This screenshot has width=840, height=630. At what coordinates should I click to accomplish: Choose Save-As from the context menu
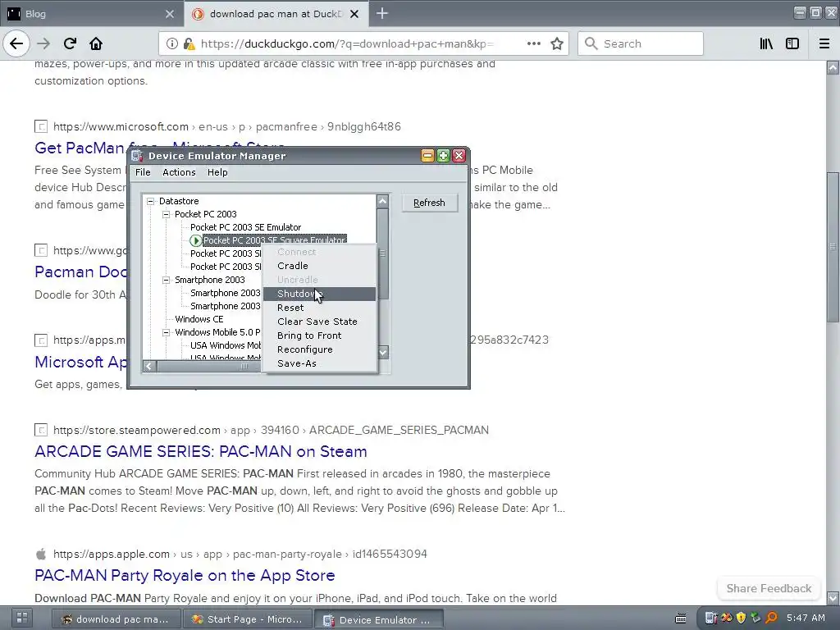coord(319,363)
